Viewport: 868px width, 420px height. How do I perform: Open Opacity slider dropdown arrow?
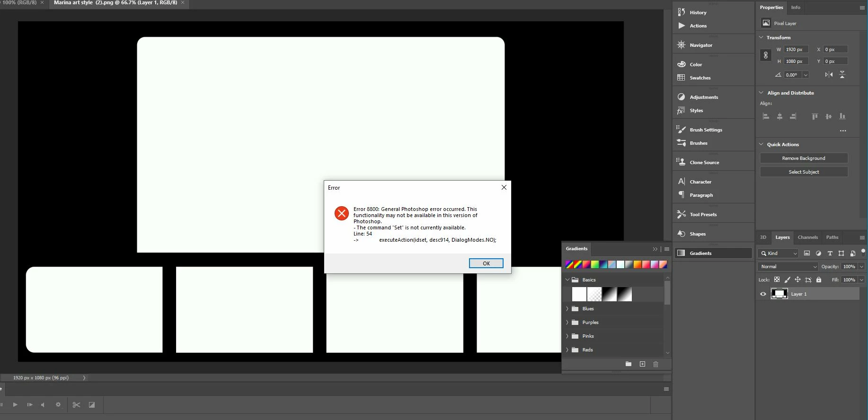[861, 267]
